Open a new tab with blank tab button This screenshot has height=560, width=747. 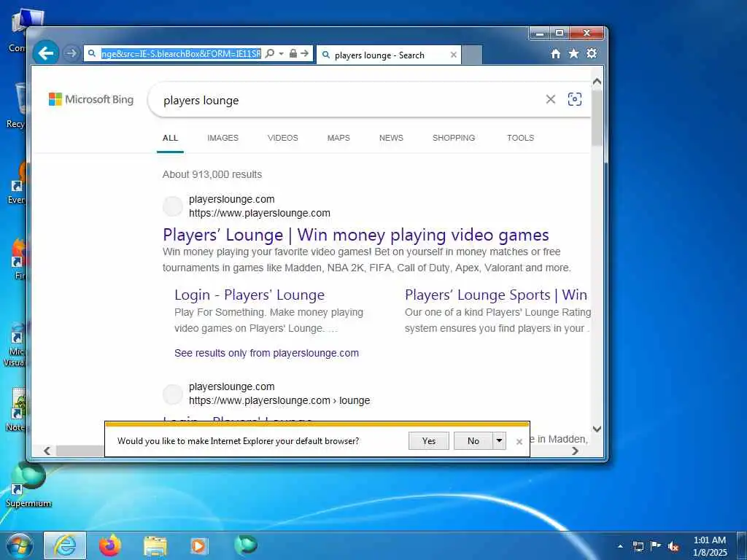472,55
